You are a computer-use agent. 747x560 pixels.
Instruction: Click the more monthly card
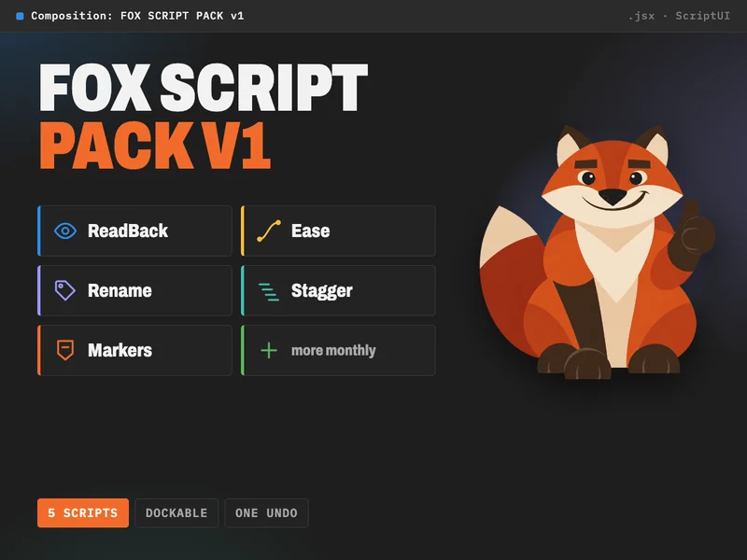pyautogui.click(x=338, y=351)
